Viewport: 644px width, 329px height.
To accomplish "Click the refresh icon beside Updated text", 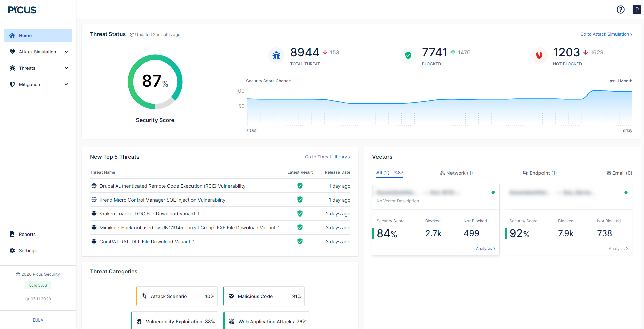I will tap(132, 35).
